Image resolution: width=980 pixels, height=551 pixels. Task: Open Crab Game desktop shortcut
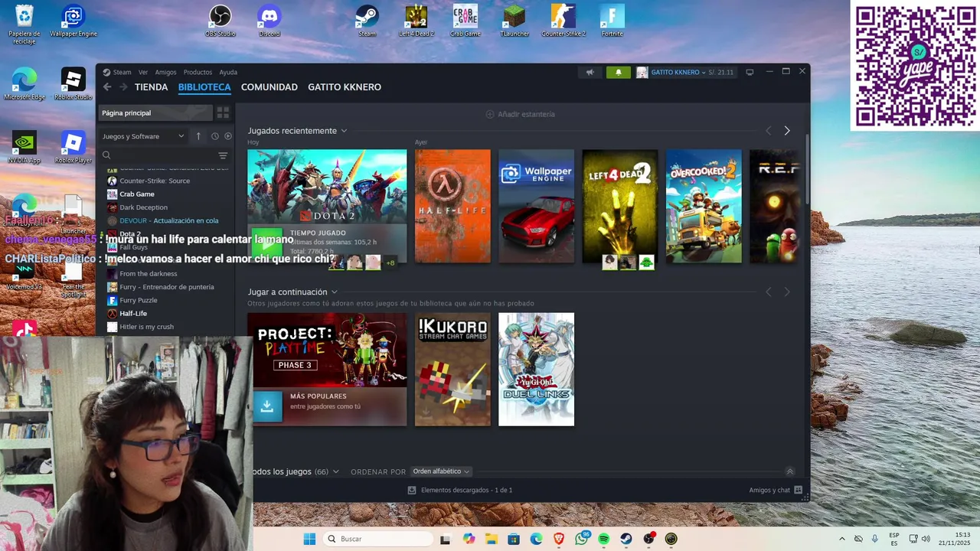tap(465, 21)
